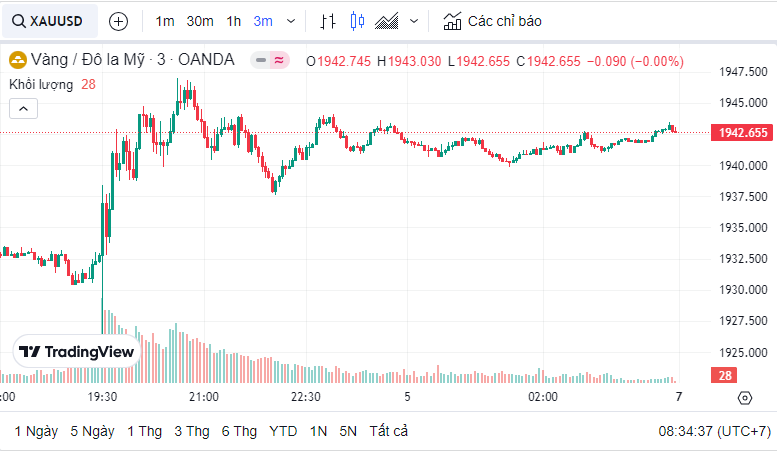The height and width of the screenshot is (451, 777).
Task: Click the clock time zone (UTC+7)
Action: click(714, 431)
